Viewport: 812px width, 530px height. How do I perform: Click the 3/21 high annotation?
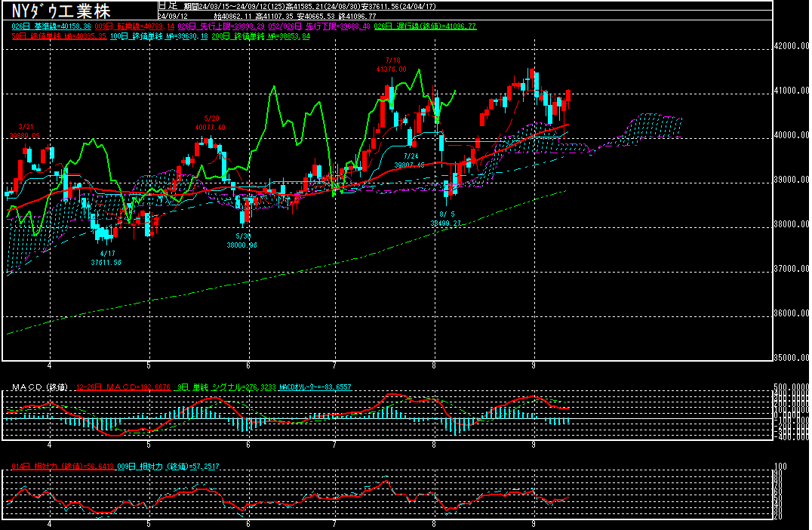(x=25, y=131)
